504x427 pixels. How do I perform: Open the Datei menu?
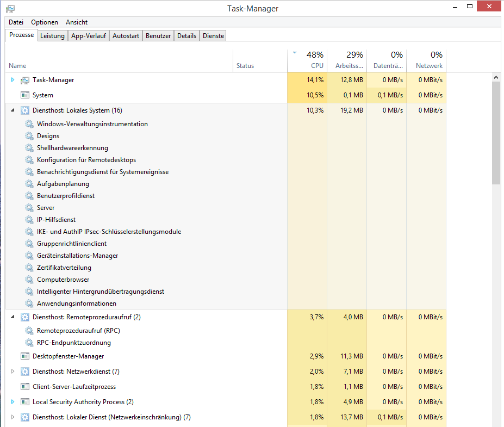tap(16, 22)
